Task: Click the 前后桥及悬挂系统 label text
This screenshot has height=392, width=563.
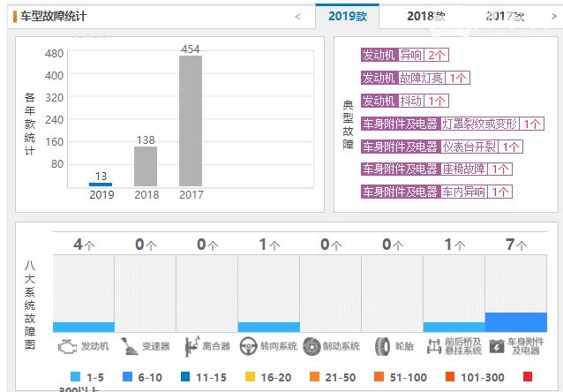Action: click(x=463, y=346)
